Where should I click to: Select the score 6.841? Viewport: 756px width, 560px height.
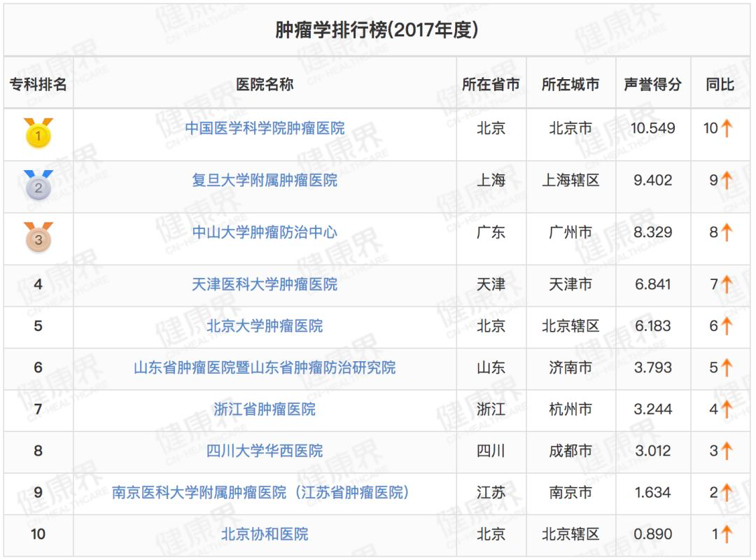653,285
